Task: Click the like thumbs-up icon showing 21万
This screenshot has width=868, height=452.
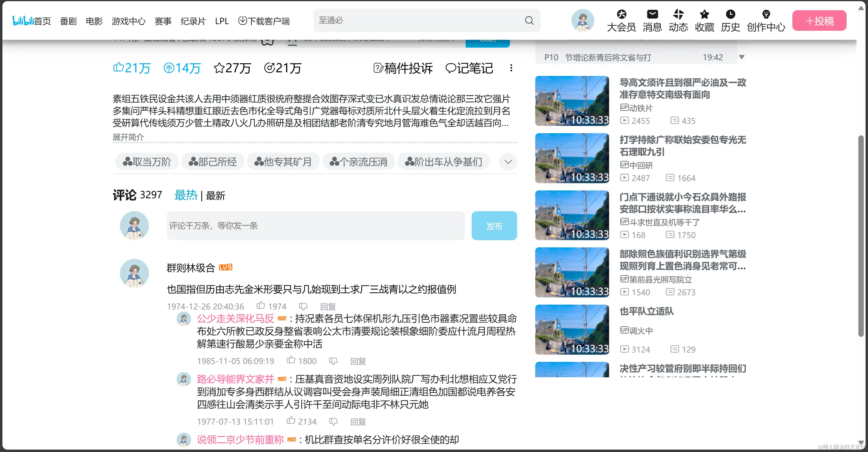Action: (x=119, y=68)
